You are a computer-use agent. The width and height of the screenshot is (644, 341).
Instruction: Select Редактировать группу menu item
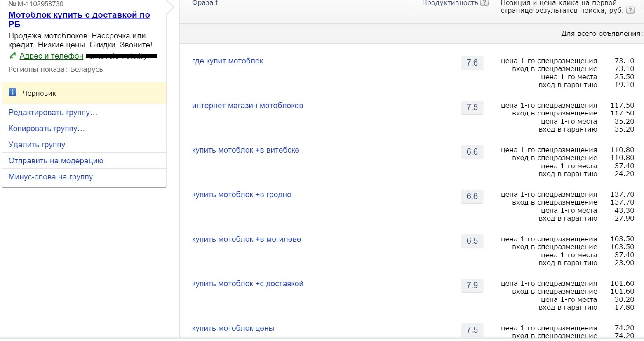click(x=53, y=113)
